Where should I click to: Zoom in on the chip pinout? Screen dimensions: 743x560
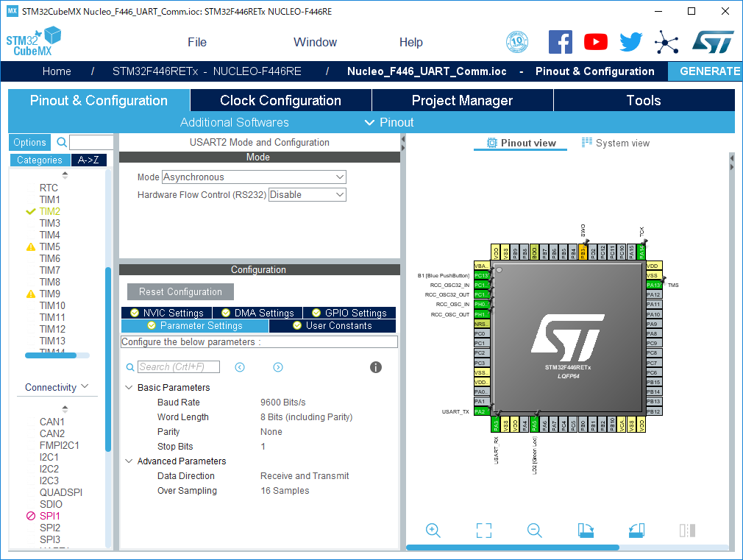(433, 530)
